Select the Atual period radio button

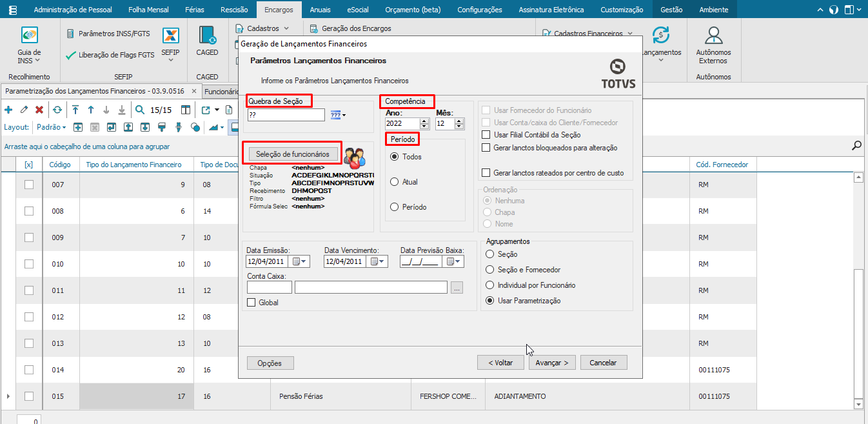pyautogui.click(x=394, y=182)
